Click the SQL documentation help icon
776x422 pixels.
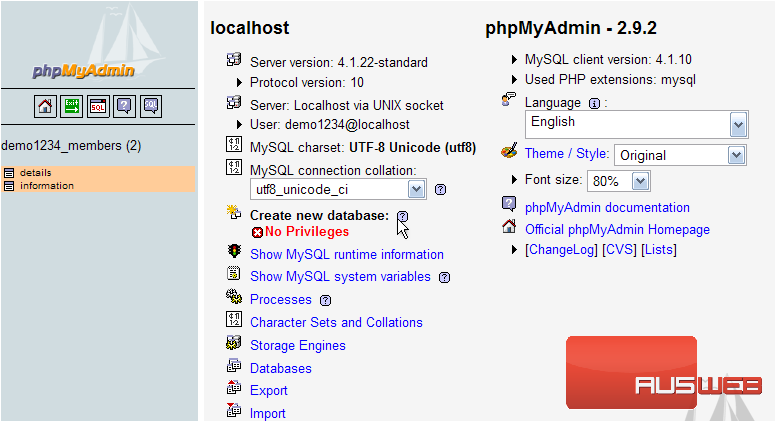(x=151, y=106)
